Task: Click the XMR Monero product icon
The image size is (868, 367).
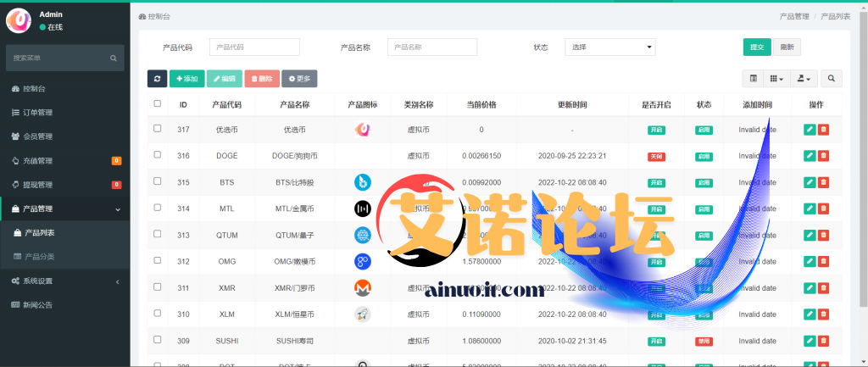Action: pyautogui.click(x=363, y=288)
